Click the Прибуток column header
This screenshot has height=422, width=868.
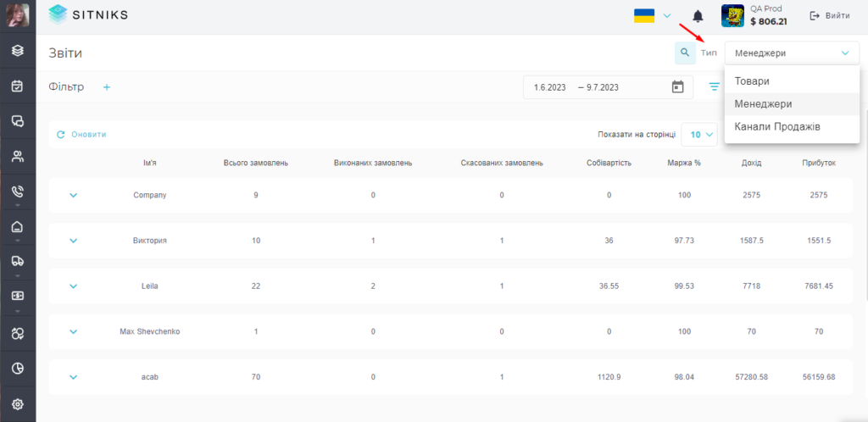tap(819, 164)
